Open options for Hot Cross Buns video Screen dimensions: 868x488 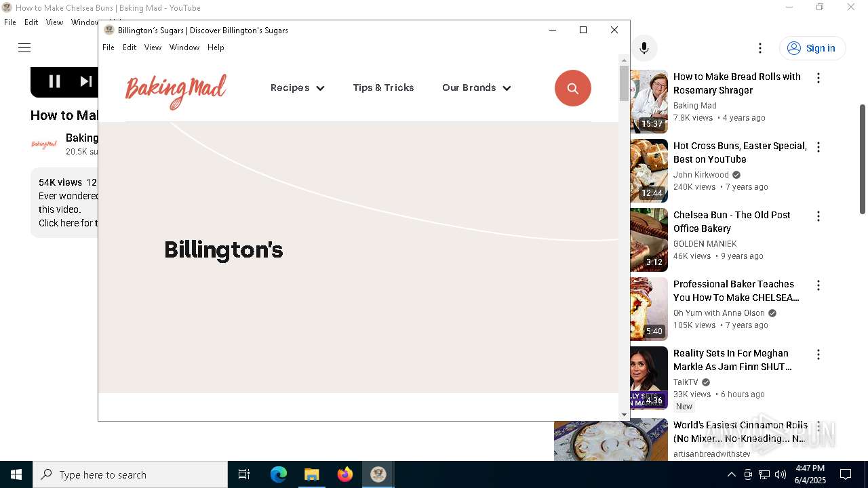point(818,147)
